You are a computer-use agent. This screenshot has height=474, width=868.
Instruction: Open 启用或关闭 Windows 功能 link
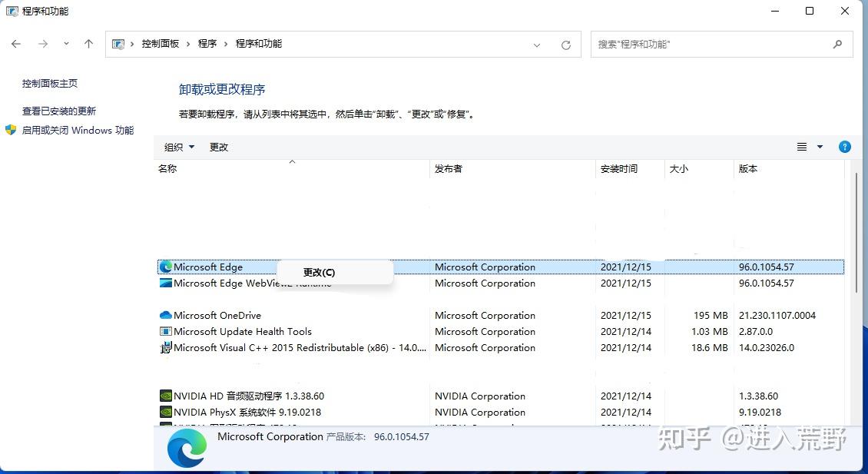click(x=78, y=130)
